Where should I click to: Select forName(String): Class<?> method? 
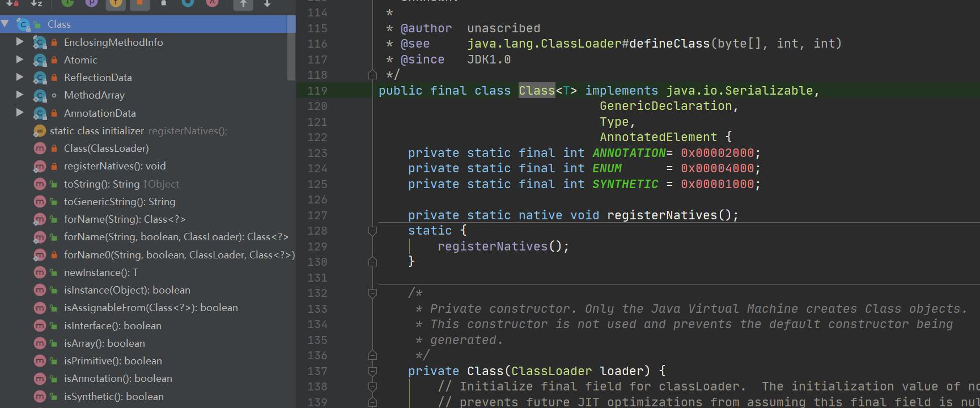pyautogui.click(x=125, y=219)
